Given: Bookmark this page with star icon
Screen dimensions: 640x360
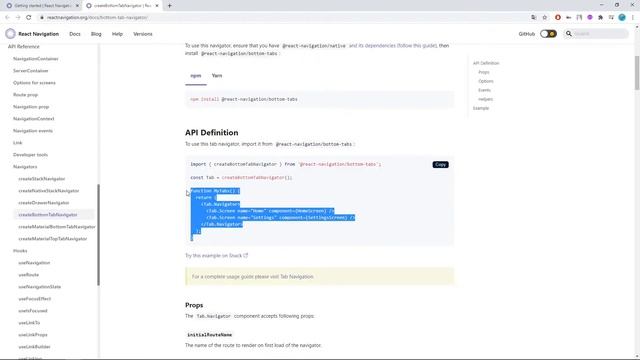Looking at the screenshot, I should click(x=544, y=18).
